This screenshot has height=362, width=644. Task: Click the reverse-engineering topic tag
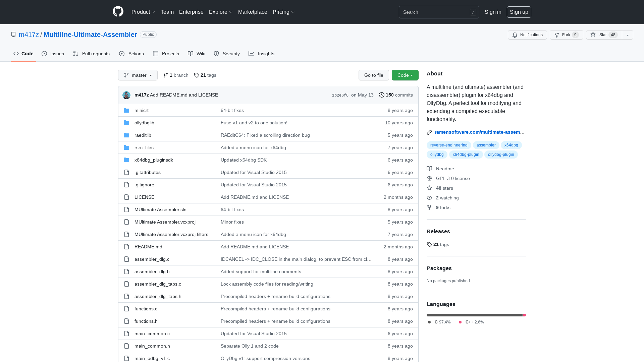click(449, 145)
